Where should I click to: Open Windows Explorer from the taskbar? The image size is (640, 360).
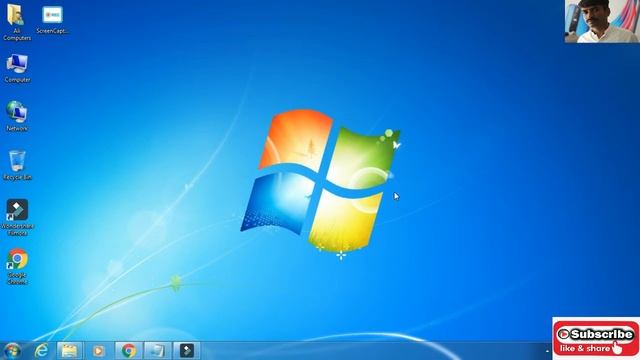tap(69, 351)
